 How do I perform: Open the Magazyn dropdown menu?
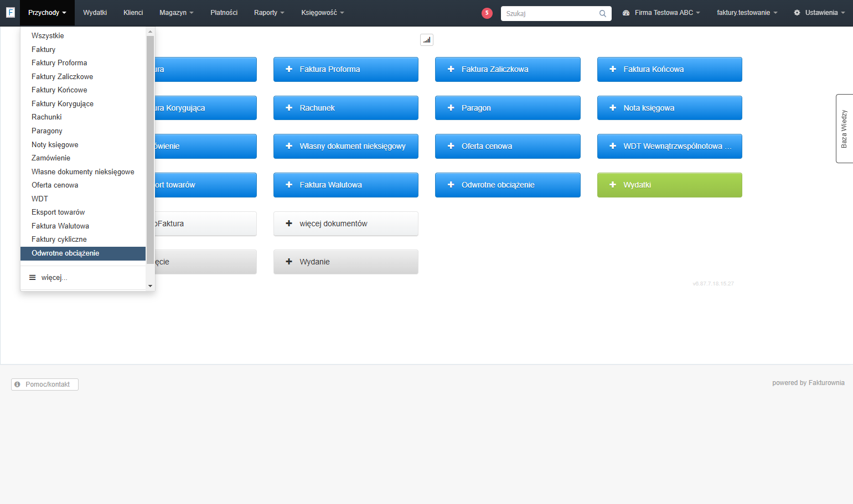(x=177, y=13)
